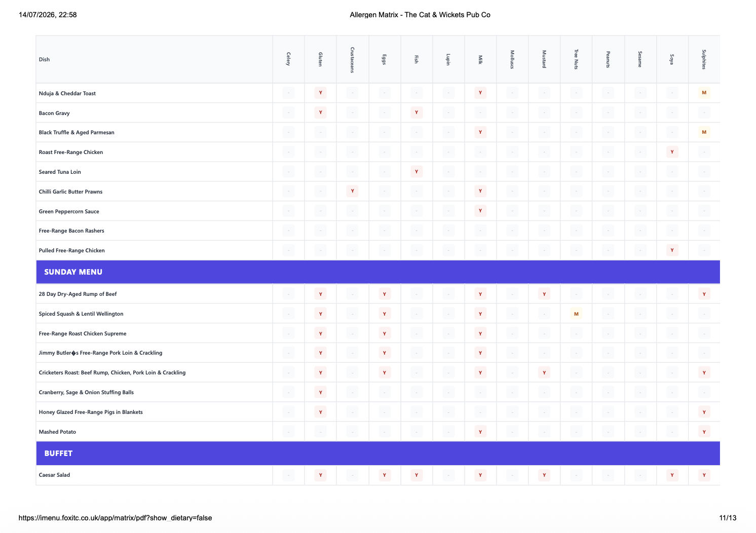756x533 pixels.
Task: Select Jimmy Butler's Pork Loin & Crackling
Action: [x=101, y=353]
